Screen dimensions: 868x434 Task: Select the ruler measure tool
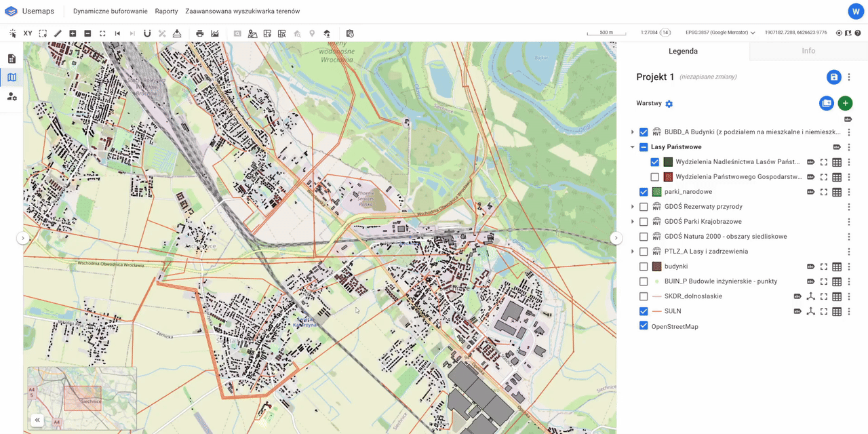click(x=58, y=33)
